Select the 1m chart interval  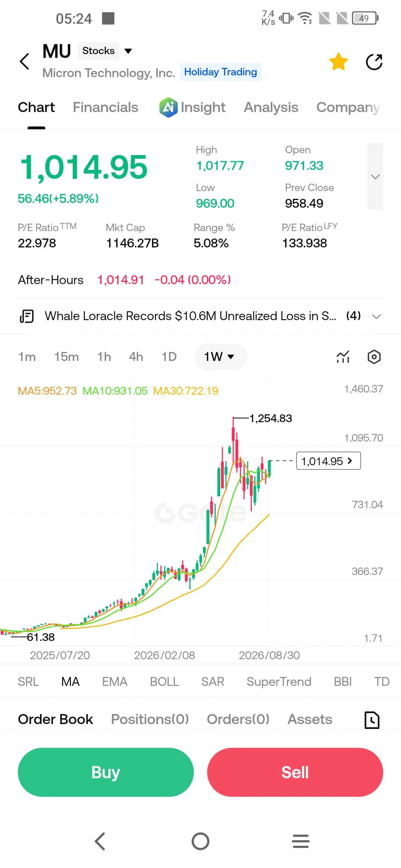(27, 357)
